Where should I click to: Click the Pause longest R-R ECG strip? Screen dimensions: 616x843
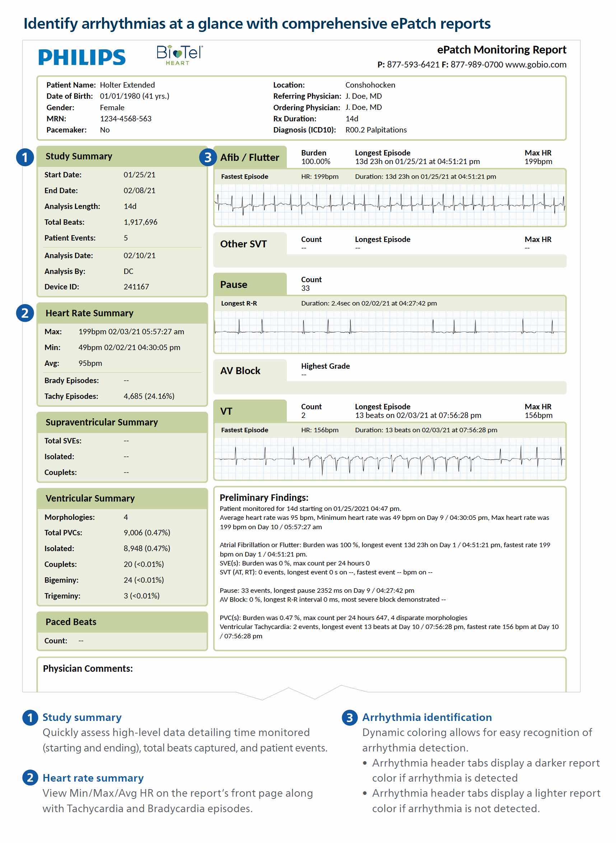click(389, 331)
